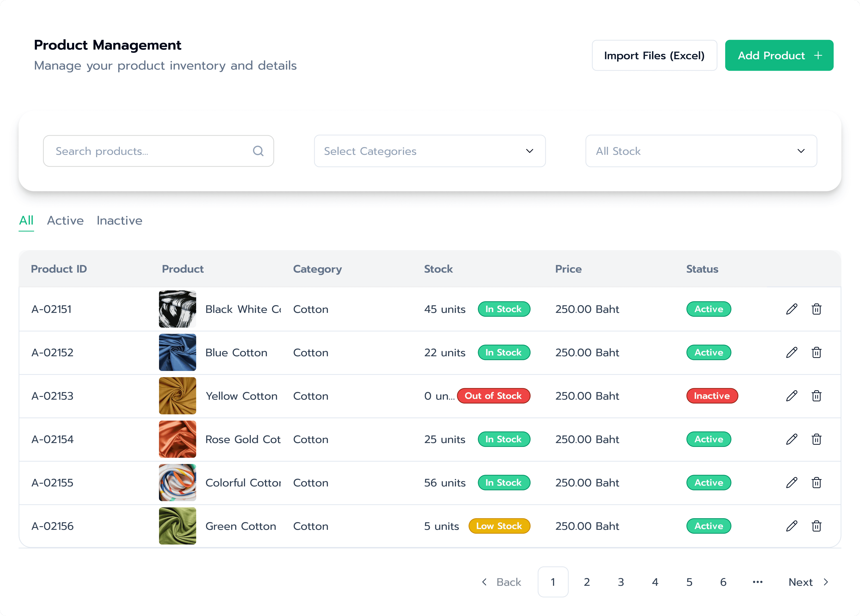Image resolution: width=860 pixels, height=616 pixels.
Task: Click trash icon in the A-02153 row
Action: (x=816, y=396)
